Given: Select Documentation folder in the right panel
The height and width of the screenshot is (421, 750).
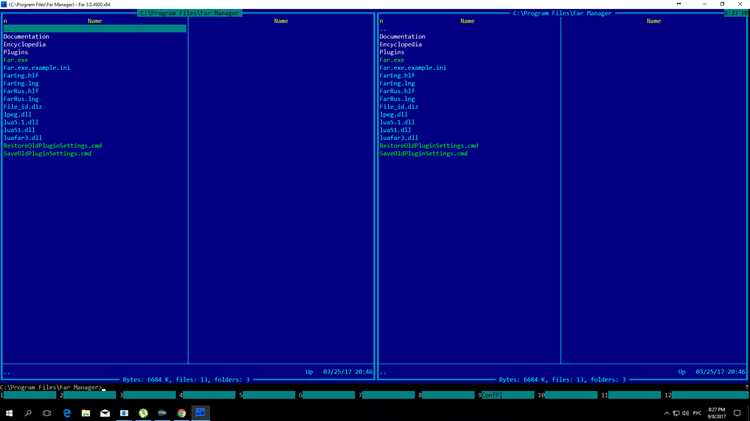Looking at the screenshot, I should click(x=402, y=36).
